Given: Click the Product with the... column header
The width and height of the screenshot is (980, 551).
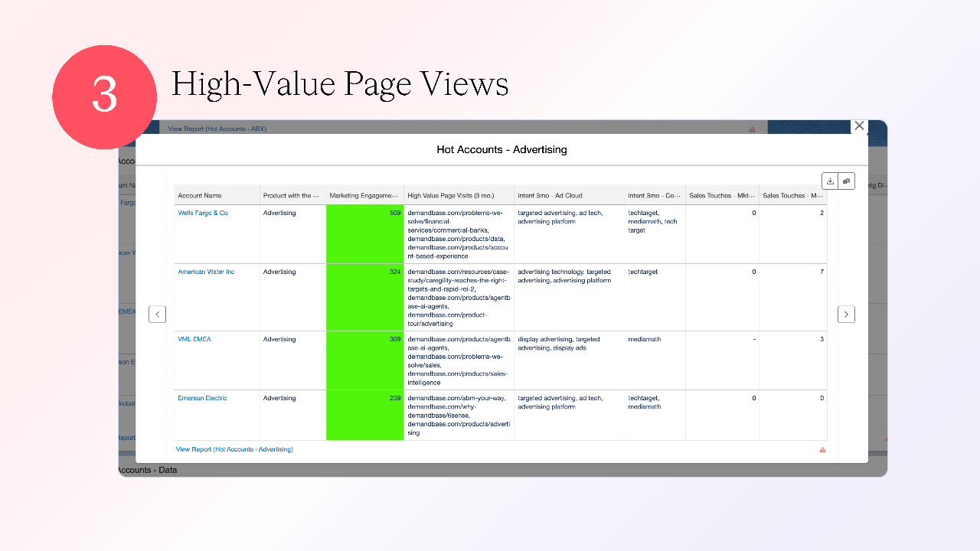Looking at the screenshot, I should (x=292, y=196).
